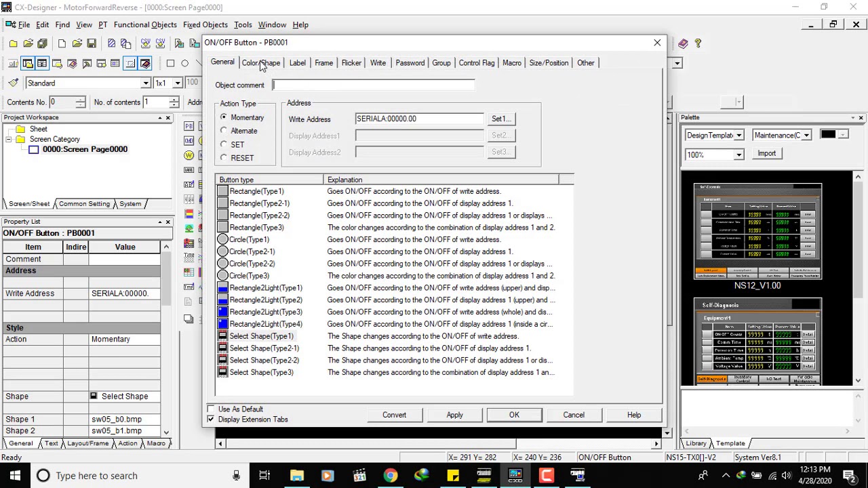
Task: Click the New Project folder icon in toolbar
Action: [x=13, y=43]
